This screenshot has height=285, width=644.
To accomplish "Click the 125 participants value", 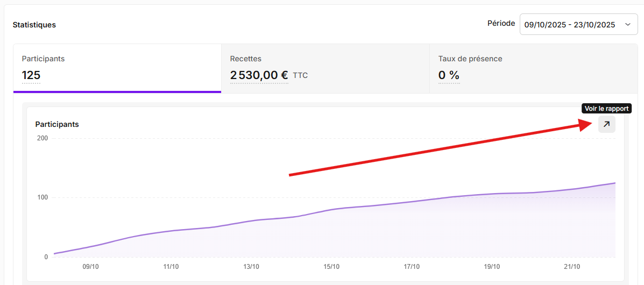I will 31,76.
